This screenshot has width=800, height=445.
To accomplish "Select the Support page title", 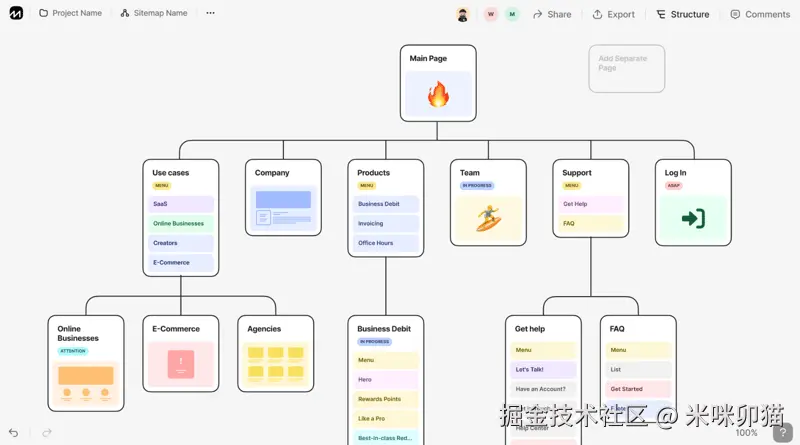I will (577, 172).
